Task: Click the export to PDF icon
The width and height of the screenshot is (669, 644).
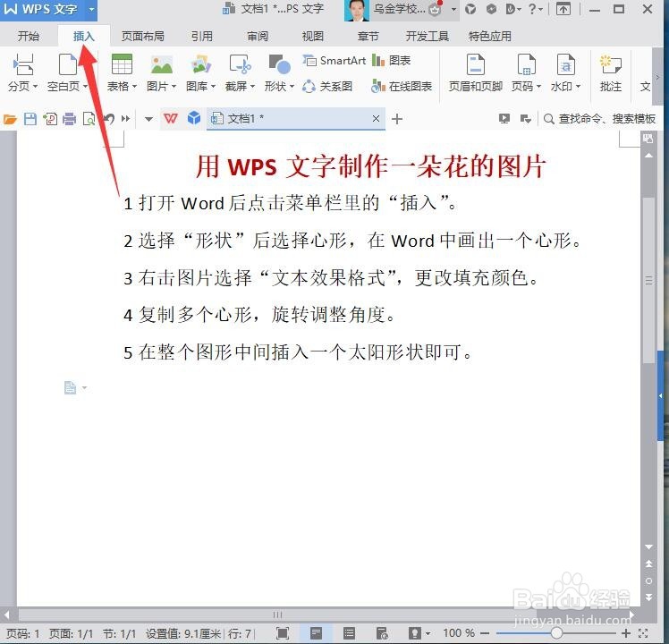Action: (x=50, y=119)
